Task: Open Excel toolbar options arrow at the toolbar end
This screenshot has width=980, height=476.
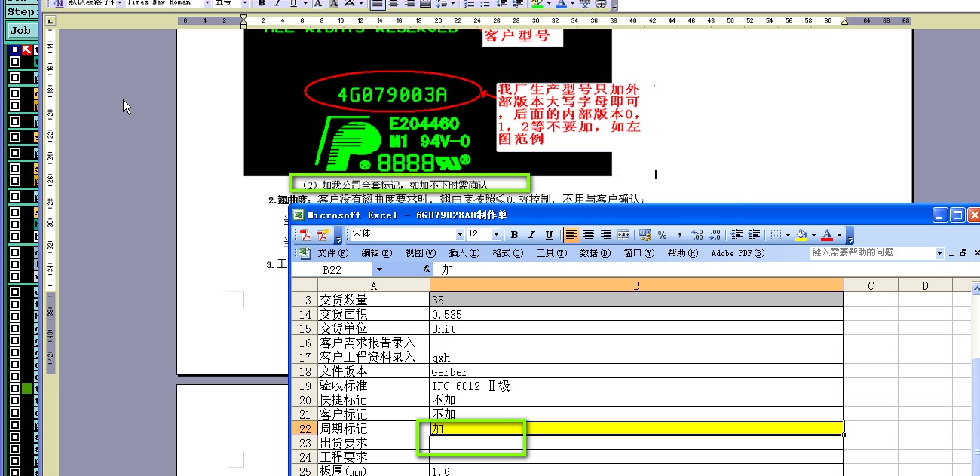Action: pos(850,236)
